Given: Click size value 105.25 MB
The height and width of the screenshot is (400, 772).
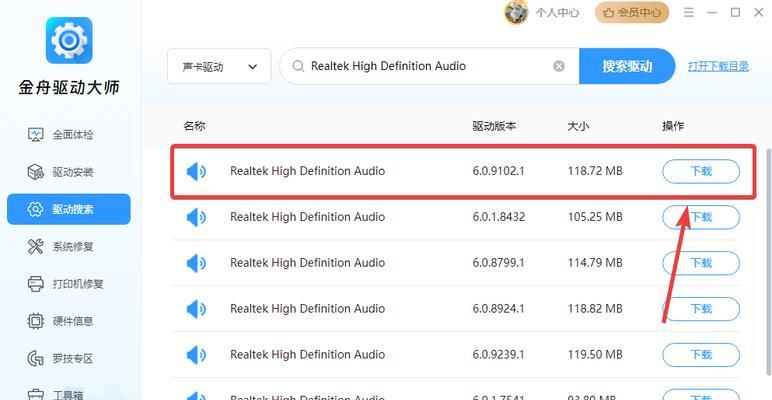Looking at the screenshot, I should coord(595,217).
